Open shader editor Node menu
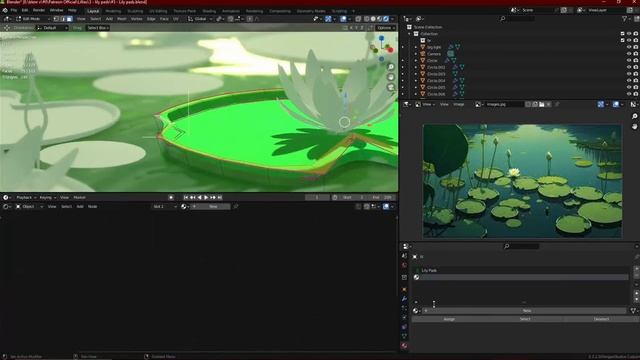The width and height of the screenshot is (640, 360). (93, 207)
